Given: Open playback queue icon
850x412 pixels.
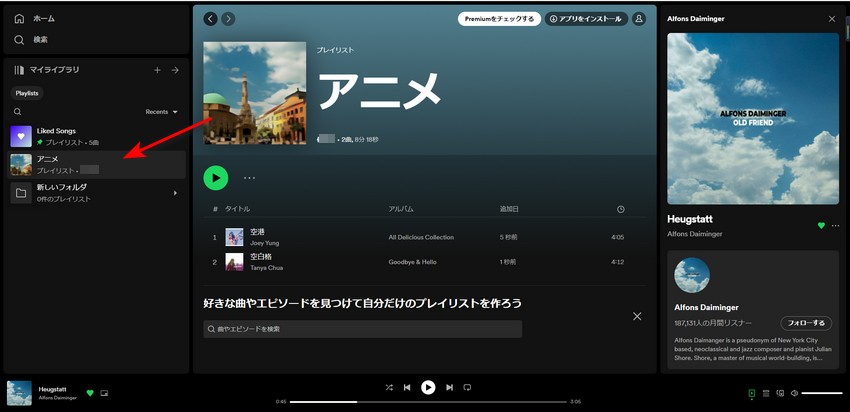Looking at the screenshot, I should 766,393.
